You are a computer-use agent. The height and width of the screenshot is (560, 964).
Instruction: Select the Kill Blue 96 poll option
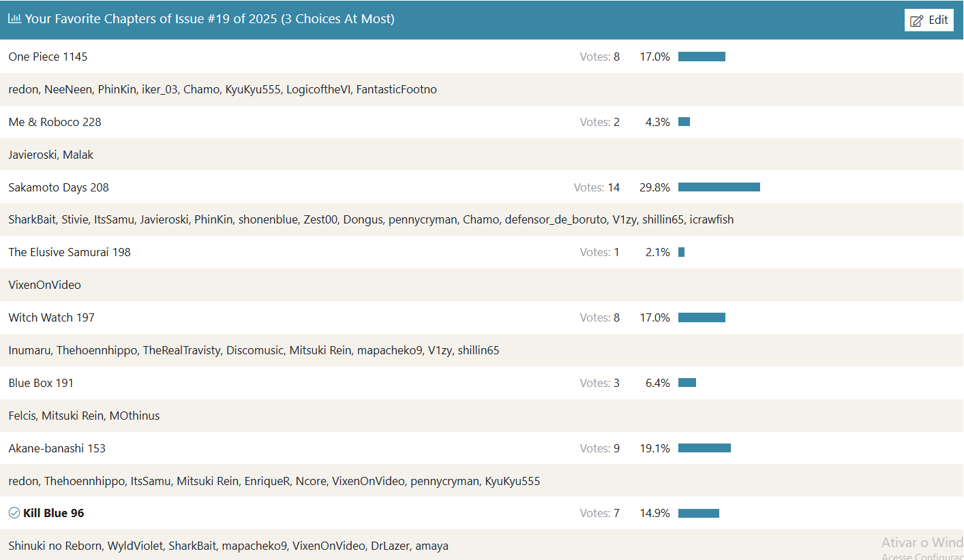54,513
